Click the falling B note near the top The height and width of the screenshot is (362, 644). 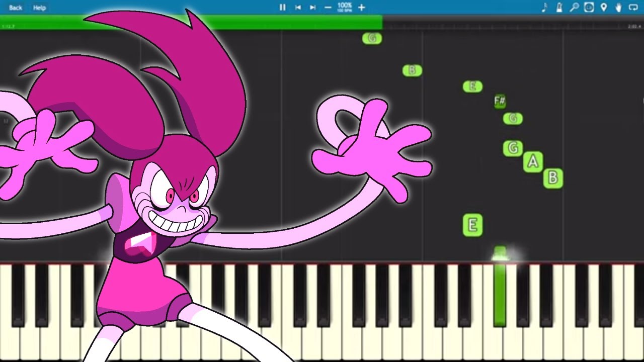tap(412, 70)
